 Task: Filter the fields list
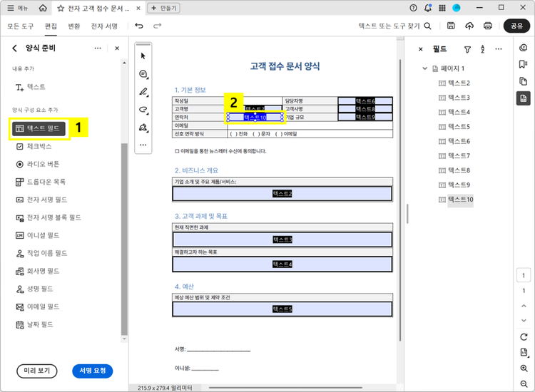(x=467, y=49)
